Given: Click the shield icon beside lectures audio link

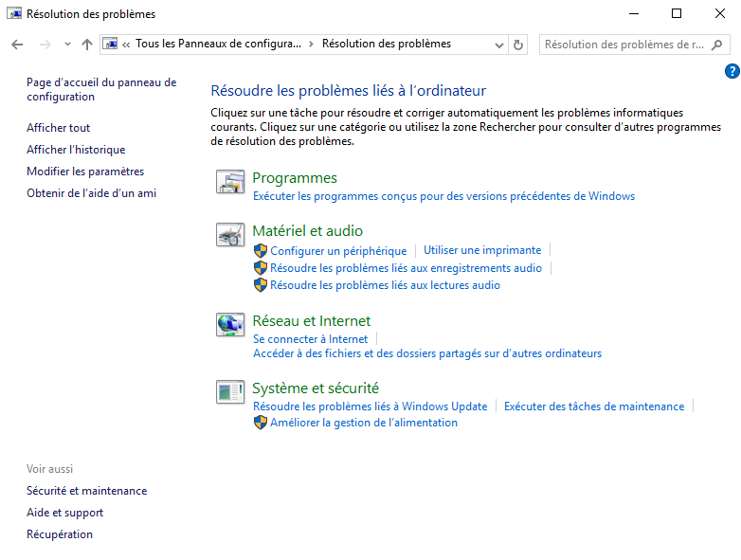Looking at the screenshot, I should pos(261,285).
